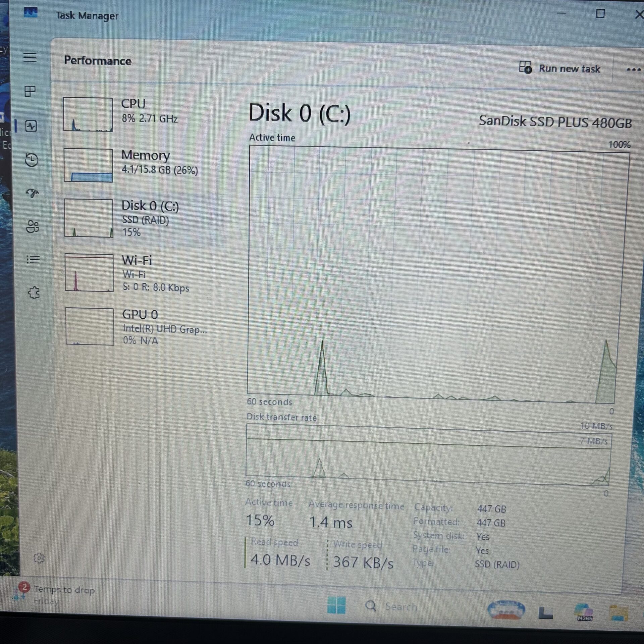Click the Performance page heading
644x644 pixels.
(x=98, y=61)
